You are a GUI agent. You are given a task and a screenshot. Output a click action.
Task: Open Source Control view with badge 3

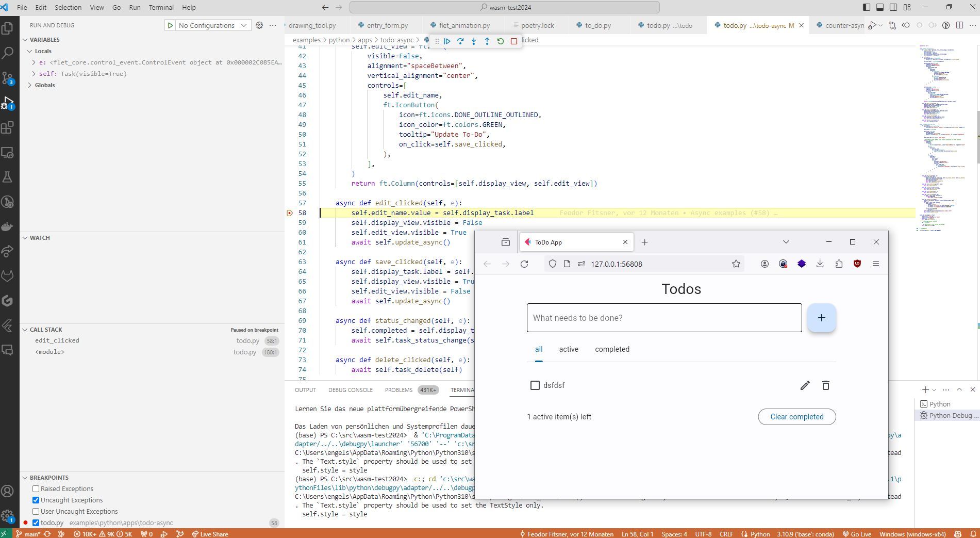(x=8, y=78)
